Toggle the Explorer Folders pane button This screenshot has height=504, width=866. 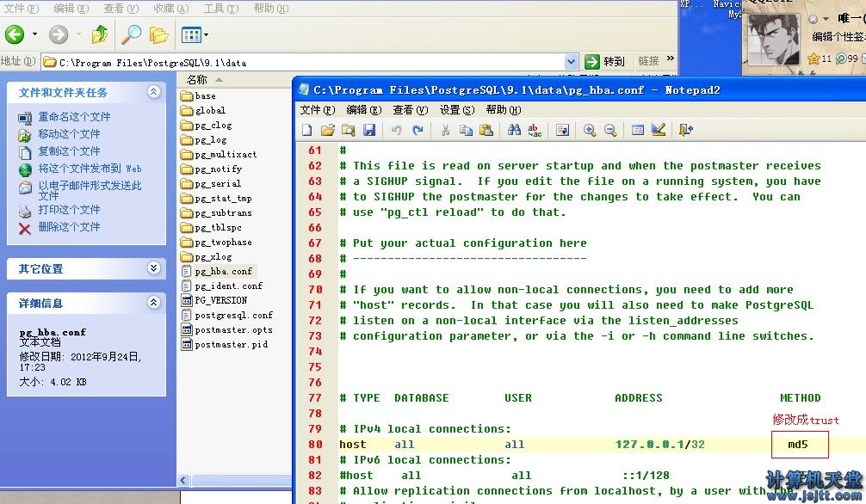pos(158,35)
